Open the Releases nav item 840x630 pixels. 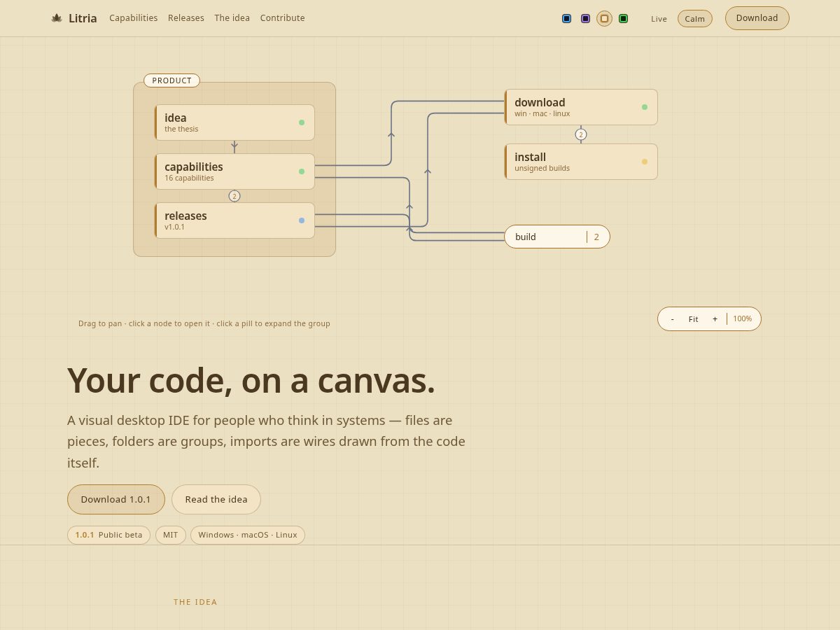pos(186,18)
